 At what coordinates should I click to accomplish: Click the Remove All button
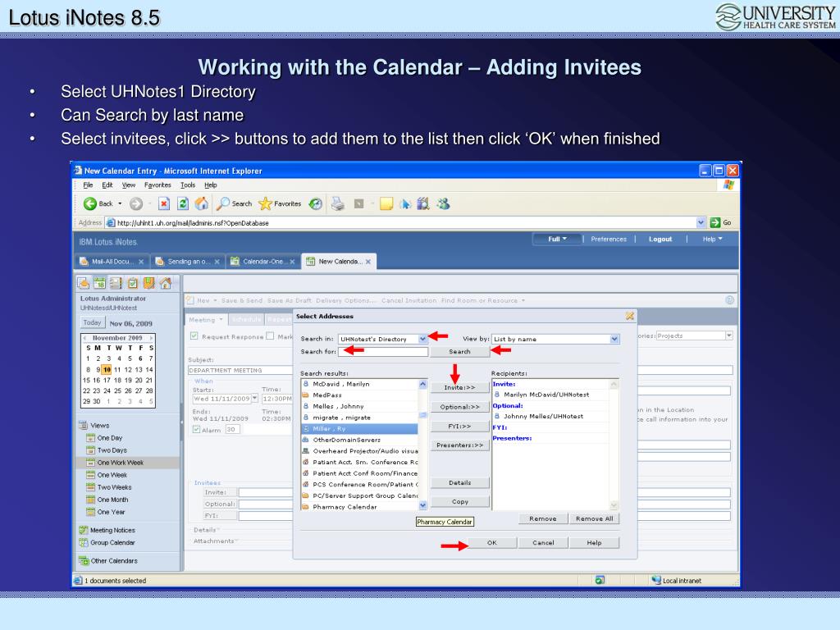pos(594,518)
